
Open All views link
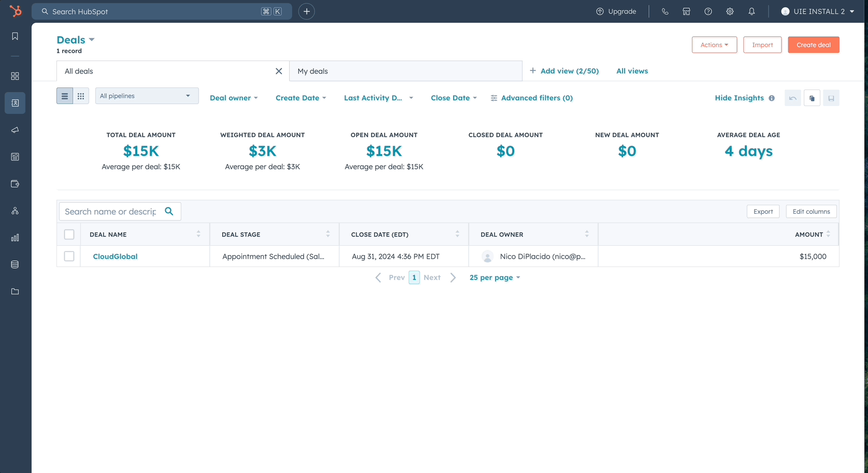pyautogui.click(x=632, y=71)
